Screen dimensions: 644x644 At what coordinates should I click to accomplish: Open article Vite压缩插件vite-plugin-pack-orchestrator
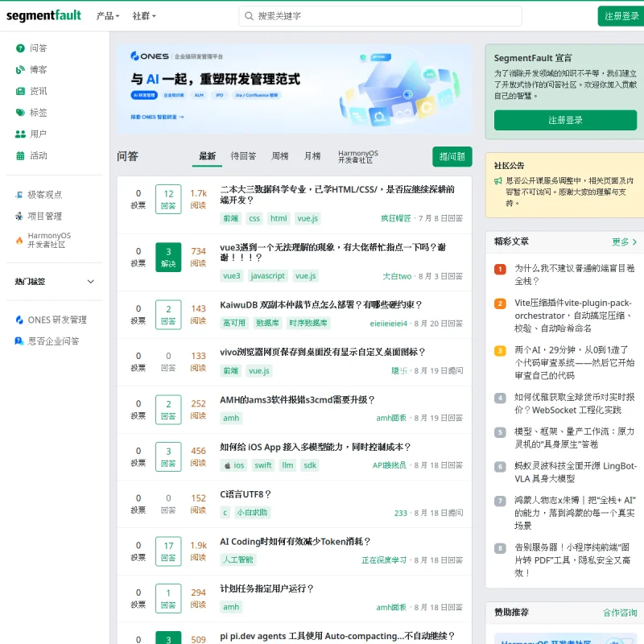(x=574, y=316)
